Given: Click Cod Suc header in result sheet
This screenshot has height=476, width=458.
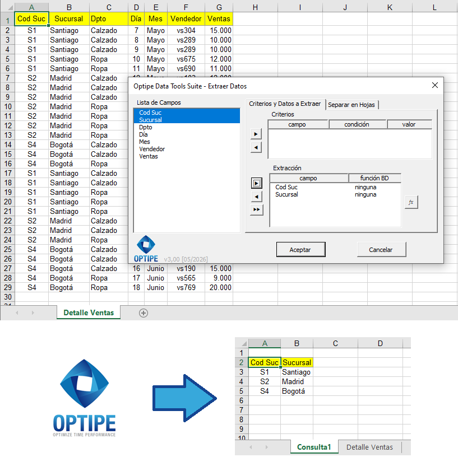Looking at the screenshot, I should [265, 362].
